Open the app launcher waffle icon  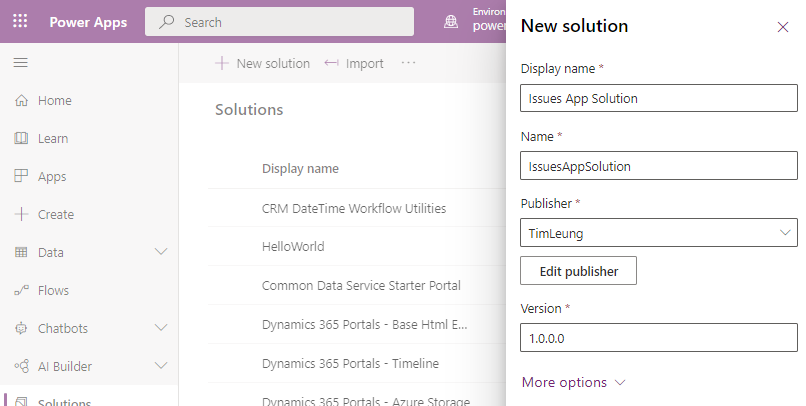(20, 21)
